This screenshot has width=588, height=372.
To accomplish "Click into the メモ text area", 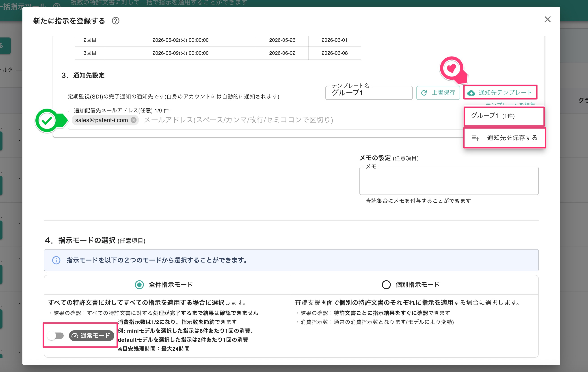I will coord(449,181).
